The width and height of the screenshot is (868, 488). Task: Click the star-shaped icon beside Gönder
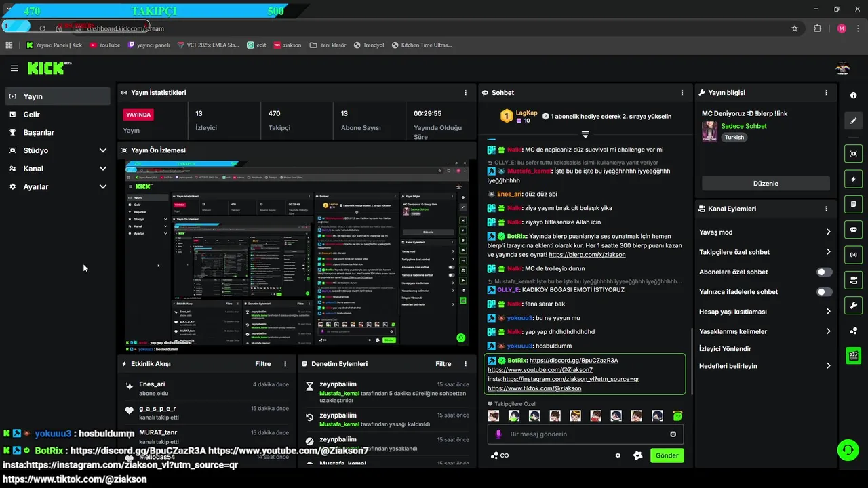click(637, 455)
